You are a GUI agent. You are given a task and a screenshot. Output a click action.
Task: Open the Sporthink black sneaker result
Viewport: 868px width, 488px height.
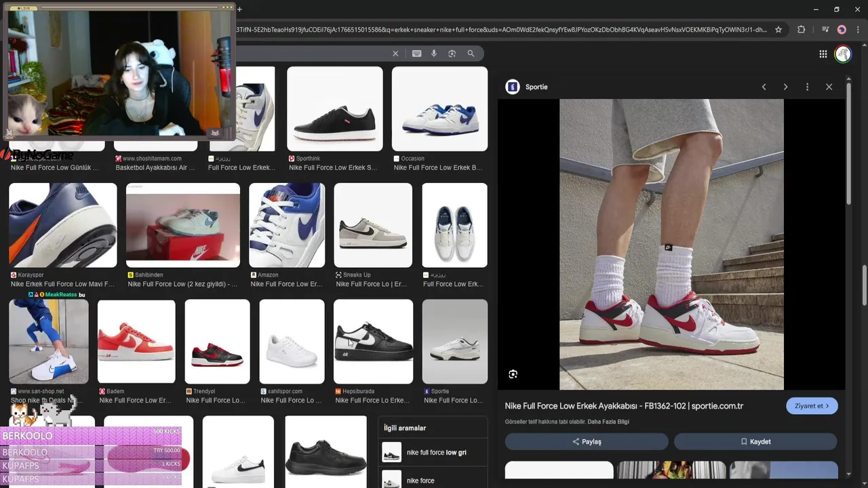[x=335, y=108]
